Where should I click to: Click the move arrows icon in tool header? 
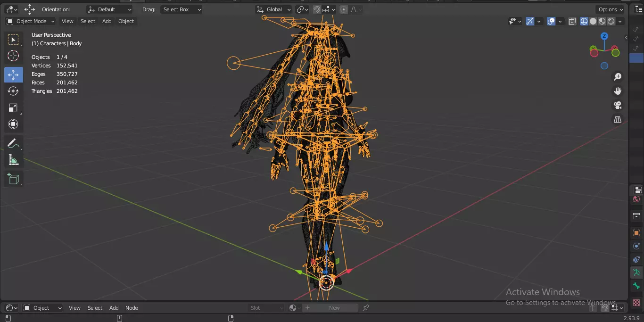point(30,9)
